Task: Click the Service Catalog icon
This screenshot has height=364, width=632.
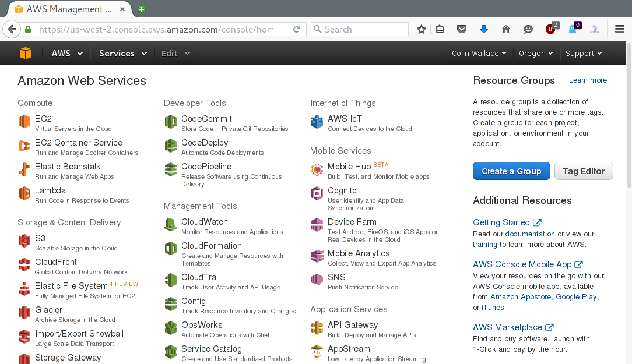Action: pos(171,352)
